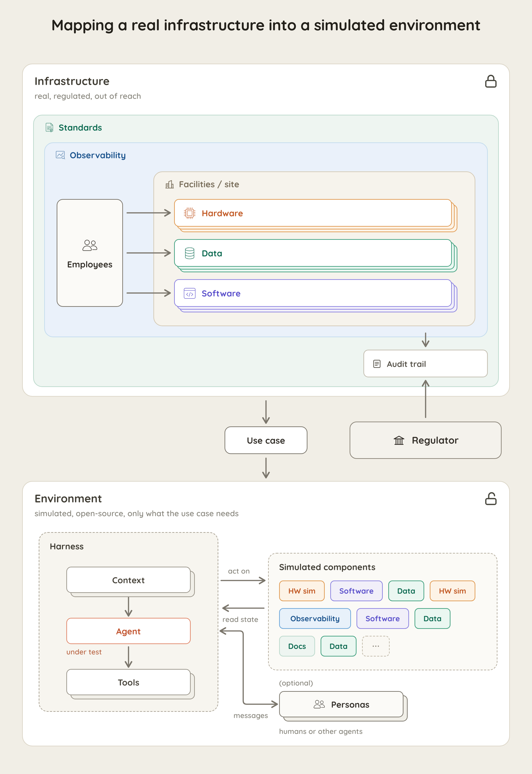The height and width of the screenshot is (774, 532).
Task: Click the Standards label
Action: 80,128
